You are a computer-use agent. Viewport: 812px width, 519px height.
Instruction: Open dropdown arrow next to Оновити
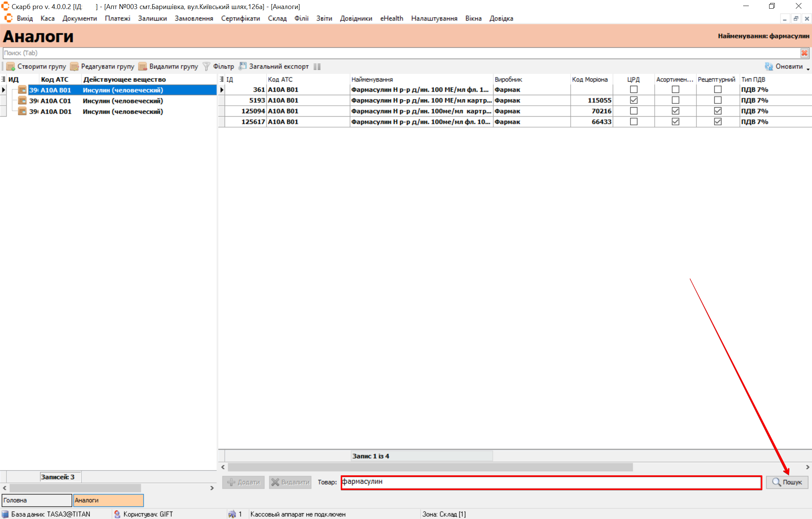point(808,69)
